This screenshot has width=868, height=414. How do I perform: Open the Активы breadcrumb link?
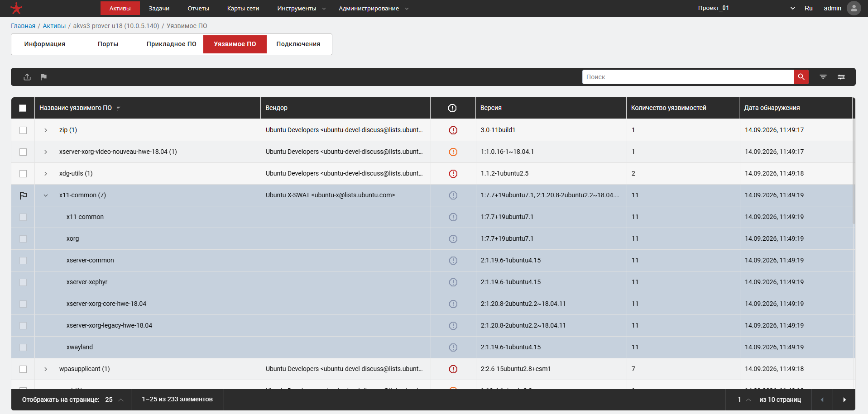click(x=54, y=26)
